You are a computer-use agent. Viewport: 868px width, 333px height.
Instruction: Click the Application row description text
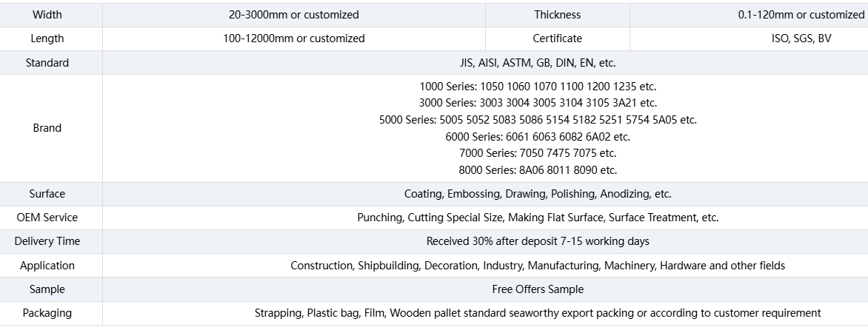(538, 266)
